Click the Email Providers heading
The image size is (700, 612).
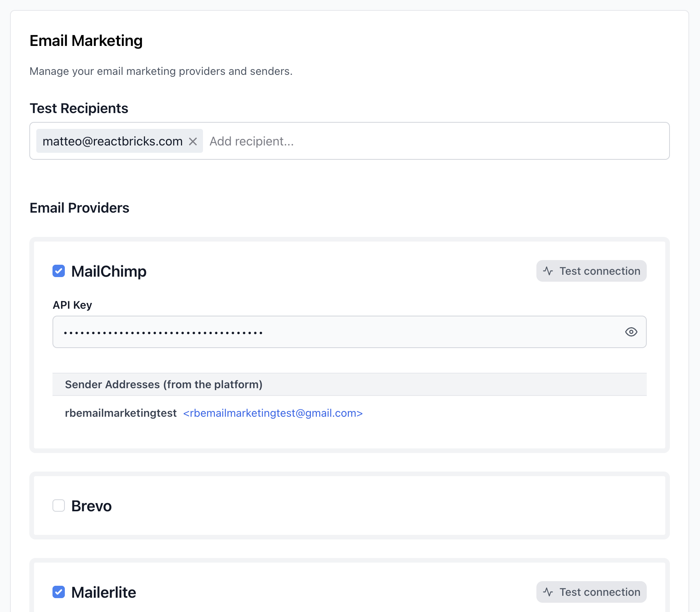coord(79,208)
